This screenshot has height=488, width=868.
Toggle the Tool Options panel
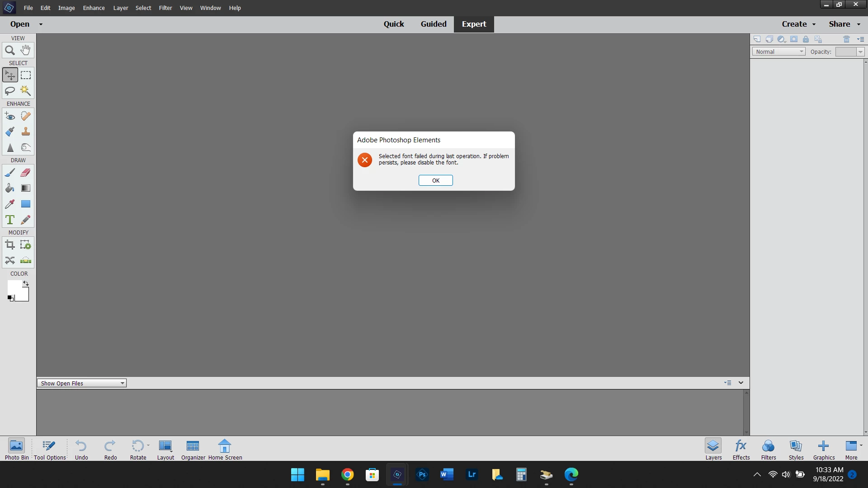click(x=50, y=449)
